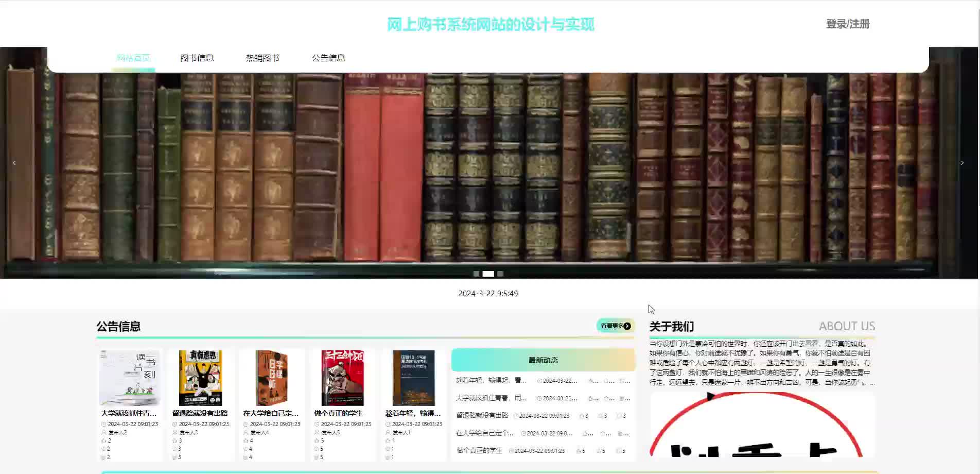Image resolution: width=980 pixels, height=474 pixels.
Task: Open the 读书片刻 book cover thumbnail
Action: pos(129,378)
